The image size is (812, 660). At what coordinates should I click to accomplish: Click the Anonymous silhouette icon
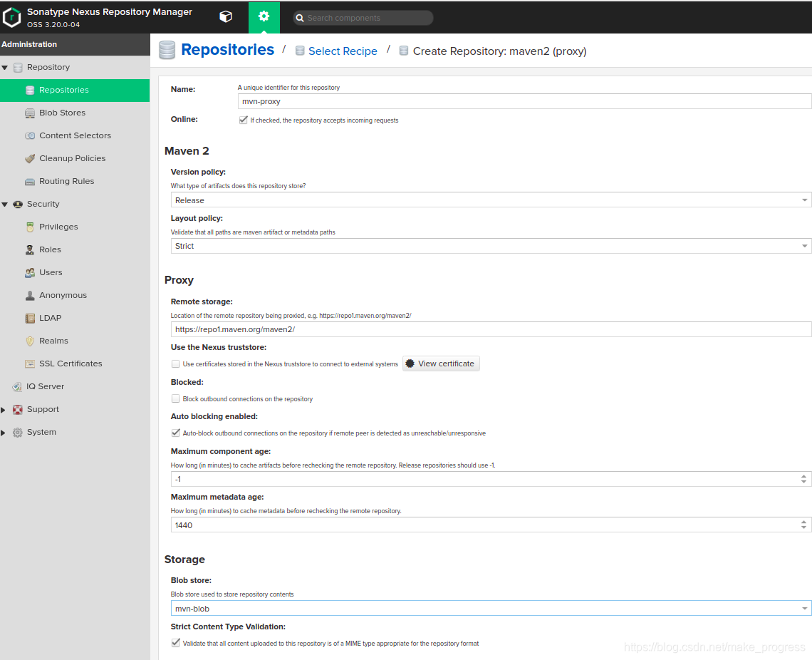coord(30,295)
